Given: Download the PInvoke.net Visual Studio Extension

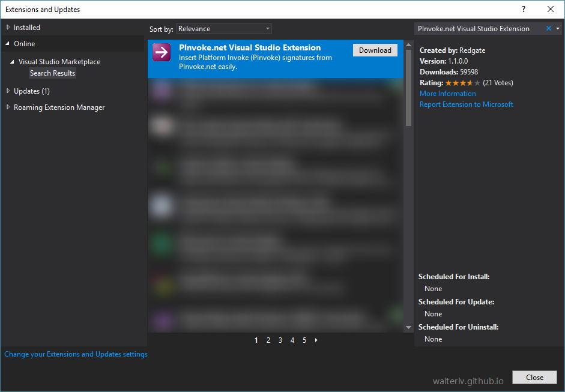Looking at the screenshot, I should 375,50.
